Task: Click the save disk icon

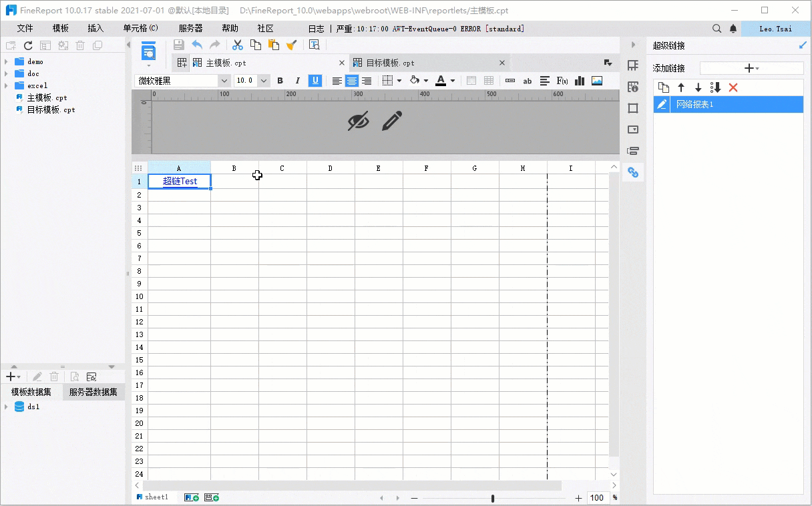Action: point(178,45)
